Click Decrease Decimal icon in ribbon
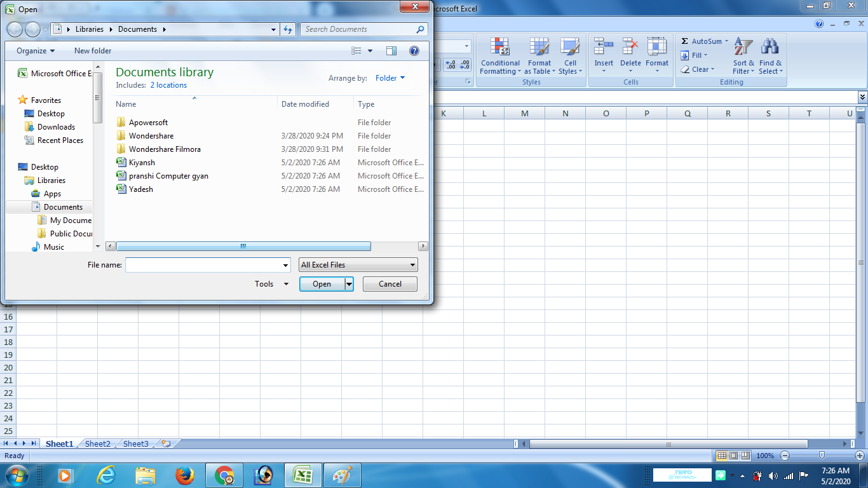This screenshot has height=488, width=868. [465, 65]
